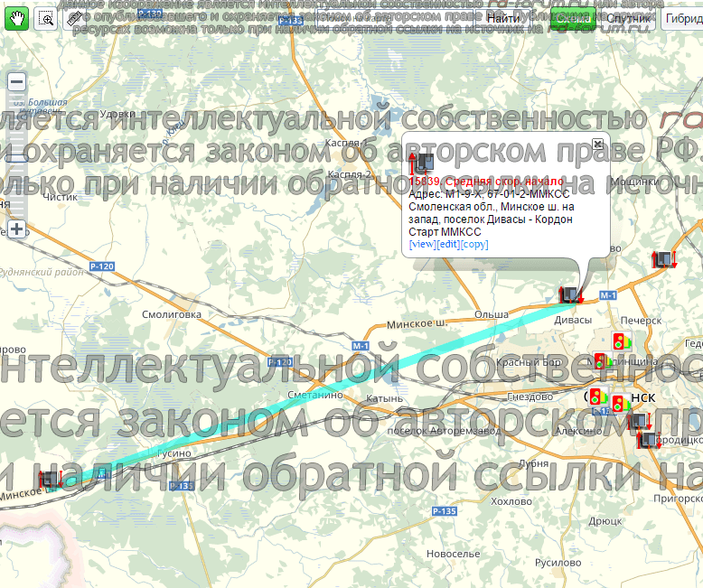Screen dimensions: 703x588
Task: Open the [edit] link in balloon
Action: (x=448, y=245)
